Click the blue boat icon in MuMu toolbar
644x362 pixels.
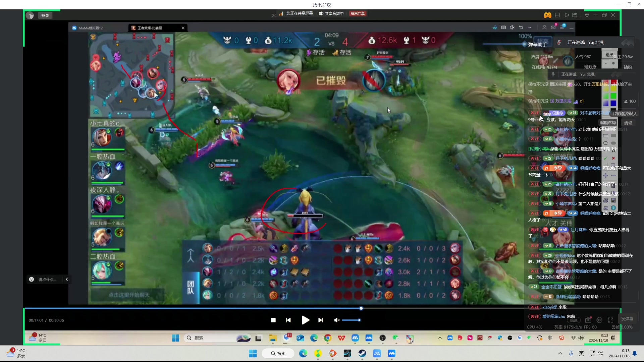494,27
